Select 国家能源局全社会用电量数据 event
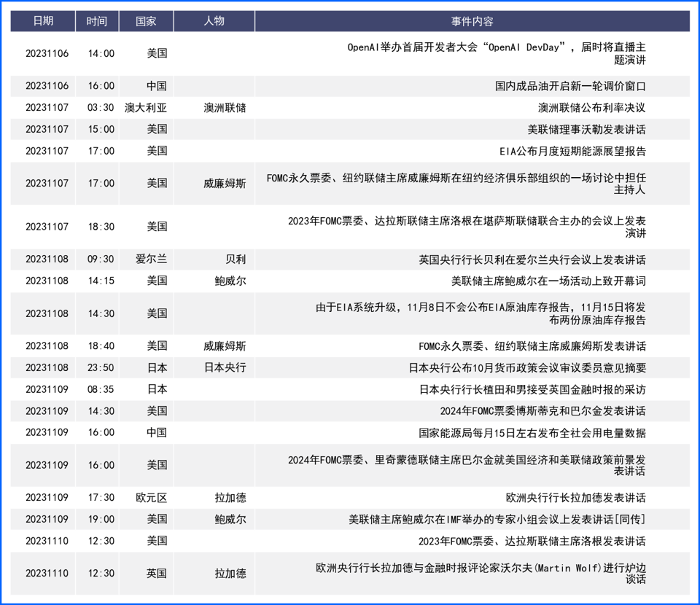700x605 pixels. 532,433
